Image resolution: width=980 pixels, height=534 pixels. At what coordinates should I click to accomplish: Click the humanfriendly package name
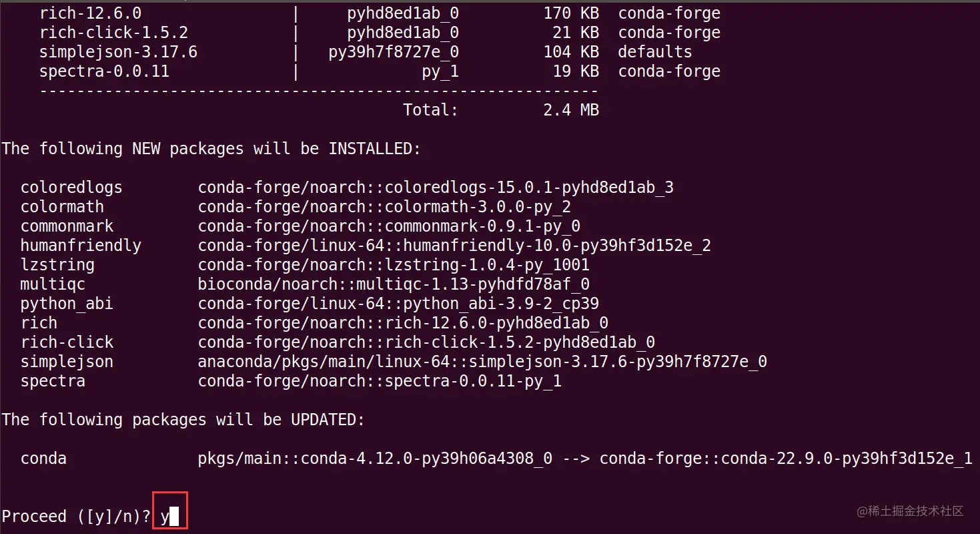coord(81,245)
